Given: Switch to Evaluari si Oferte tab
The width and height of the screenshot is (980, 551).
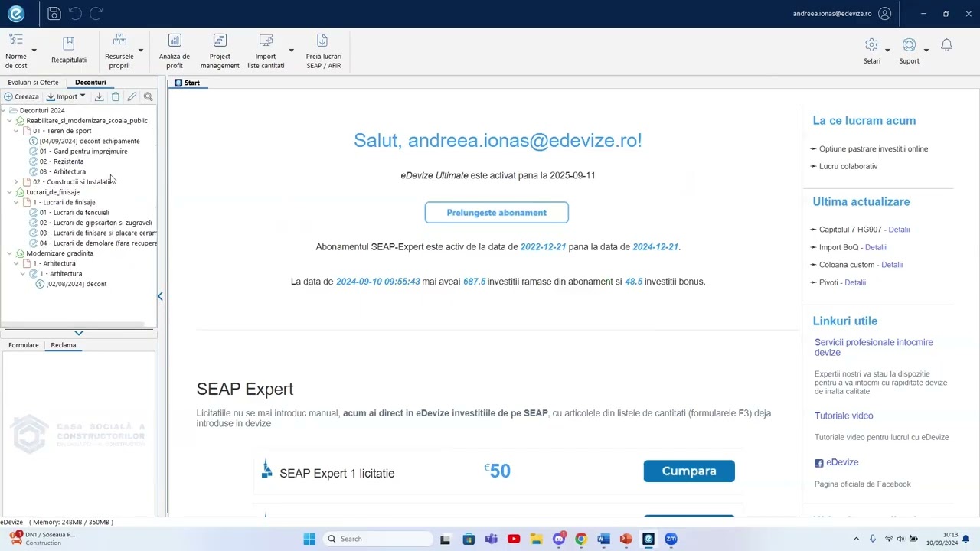Looking at the screenshot, I should click(33, 83).
